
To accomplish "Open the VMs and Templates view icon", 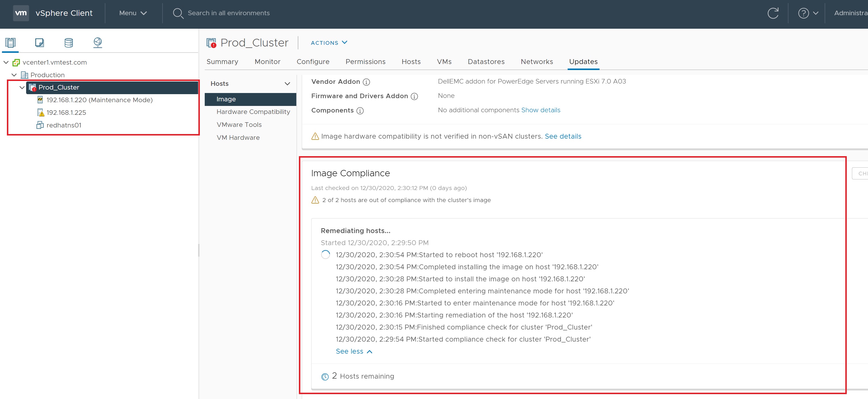I will (x=39, y=42).
